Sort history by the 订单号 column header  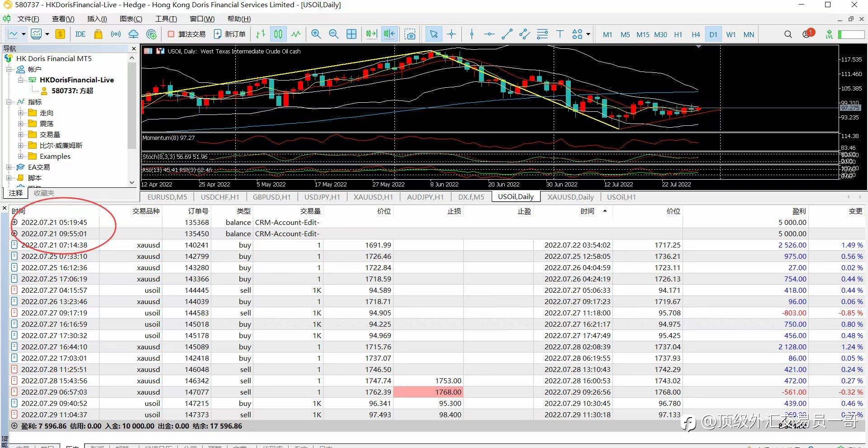coord(198,211)
